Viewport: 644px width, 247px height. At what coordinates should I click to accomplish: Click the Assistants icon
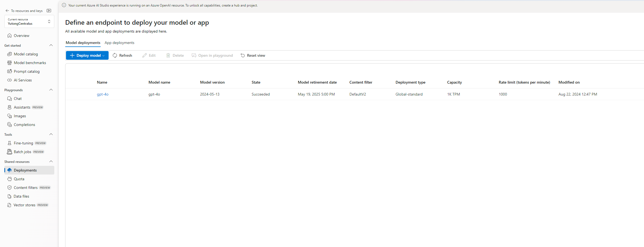[10, 107]
